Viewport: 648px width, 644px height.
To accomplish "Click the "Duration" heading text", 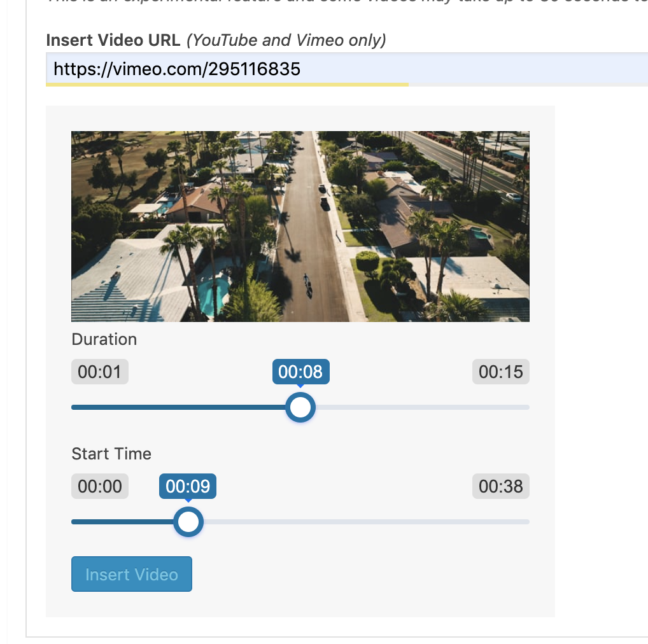I will pos(104,339).
